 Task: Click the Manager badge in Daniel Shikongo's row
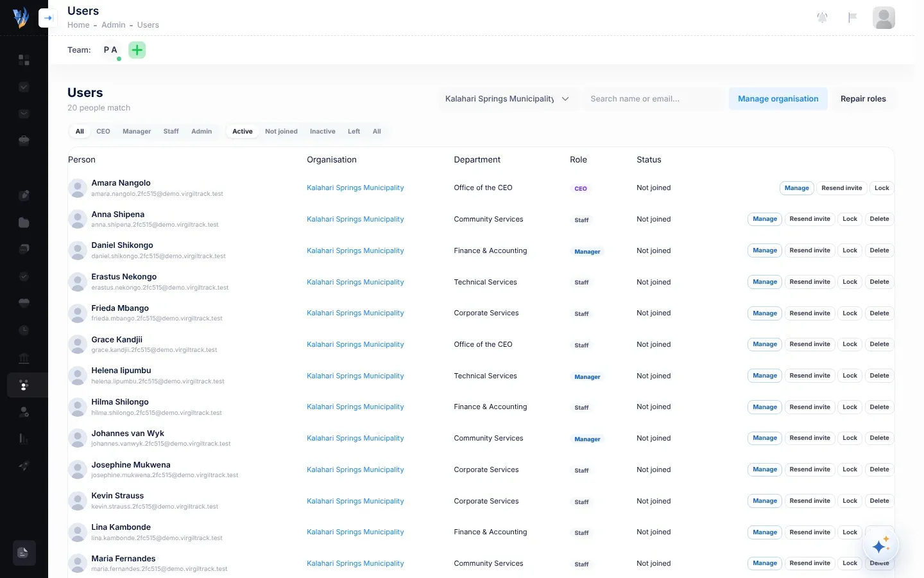(587, 252)
